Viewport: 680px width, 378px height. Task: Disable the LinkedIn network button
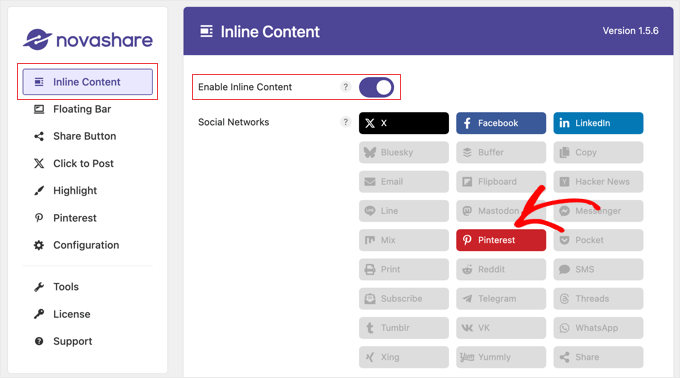[598, 123]
